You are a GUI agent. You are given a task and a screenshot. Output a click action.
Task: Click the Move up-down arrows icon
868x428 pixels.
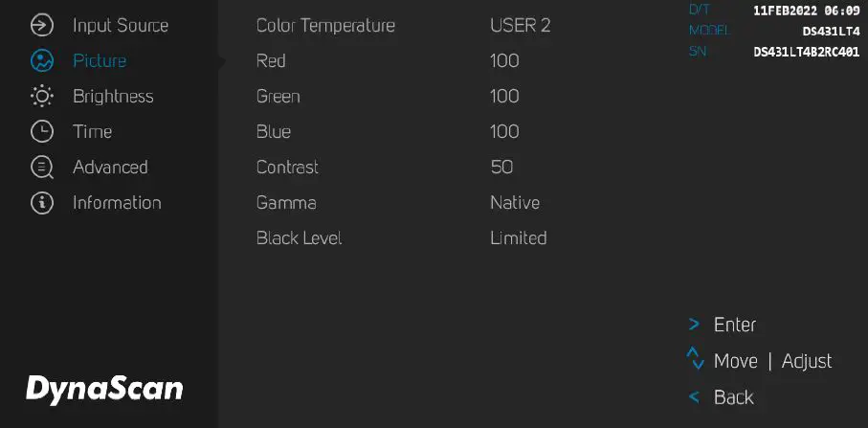click(x=695, y=360)
